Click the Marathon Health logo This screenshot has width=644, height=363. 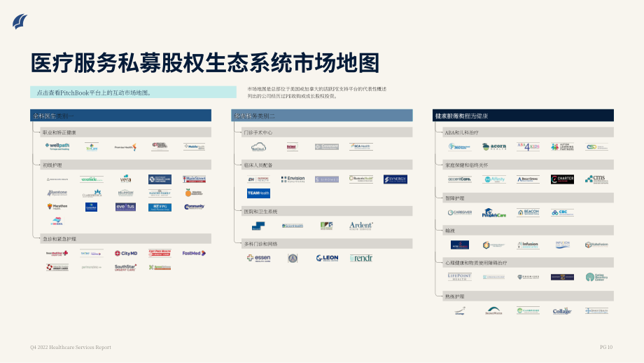point(57,207)
